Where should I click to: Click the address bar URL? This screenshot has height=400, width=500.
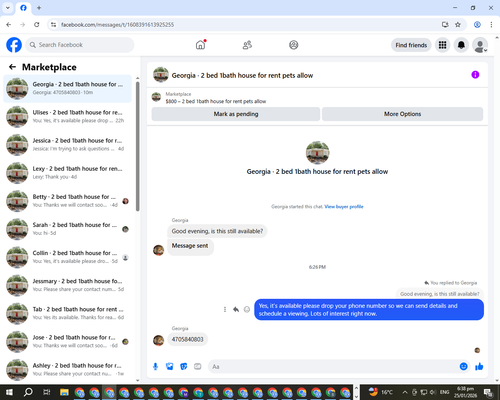pos(117,25)
